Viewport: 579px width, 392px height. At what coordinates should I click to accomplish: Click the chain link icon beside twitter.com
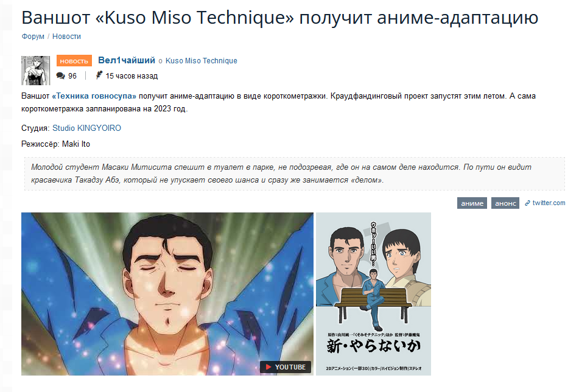click(x=528, y=203)
